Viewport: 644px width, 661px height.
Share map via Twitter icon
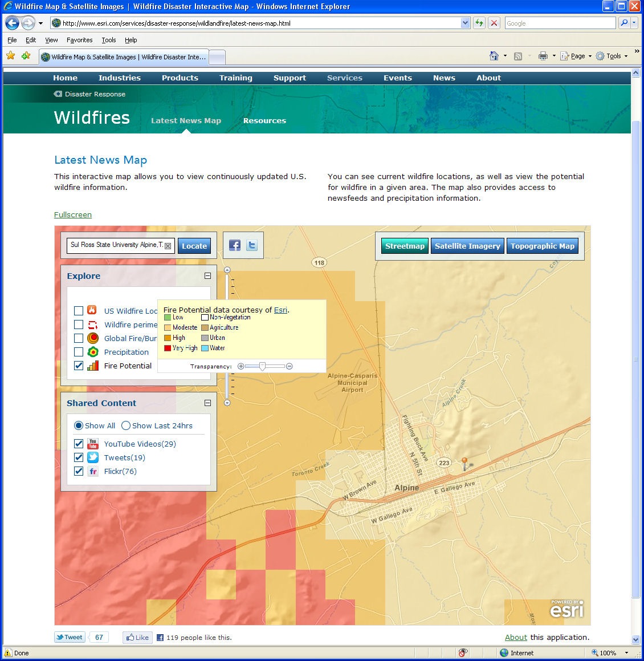[252, 245]
